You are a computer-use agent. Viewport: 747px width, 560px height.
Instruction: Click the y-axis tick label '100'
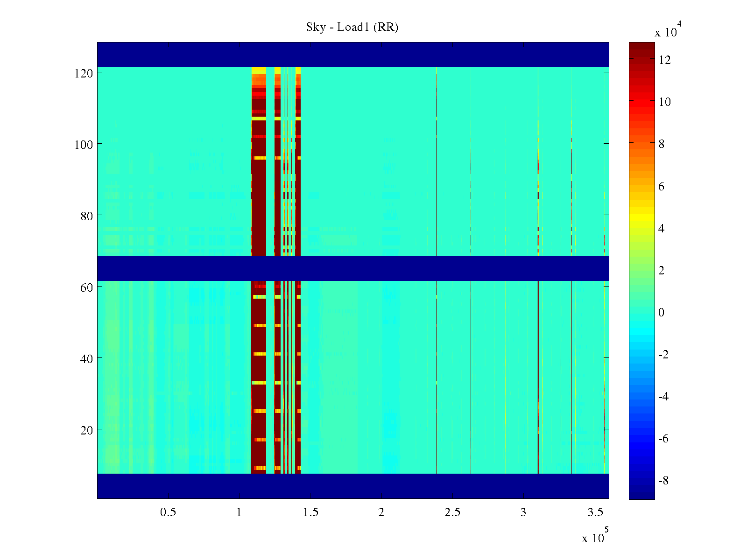[84, 145]
